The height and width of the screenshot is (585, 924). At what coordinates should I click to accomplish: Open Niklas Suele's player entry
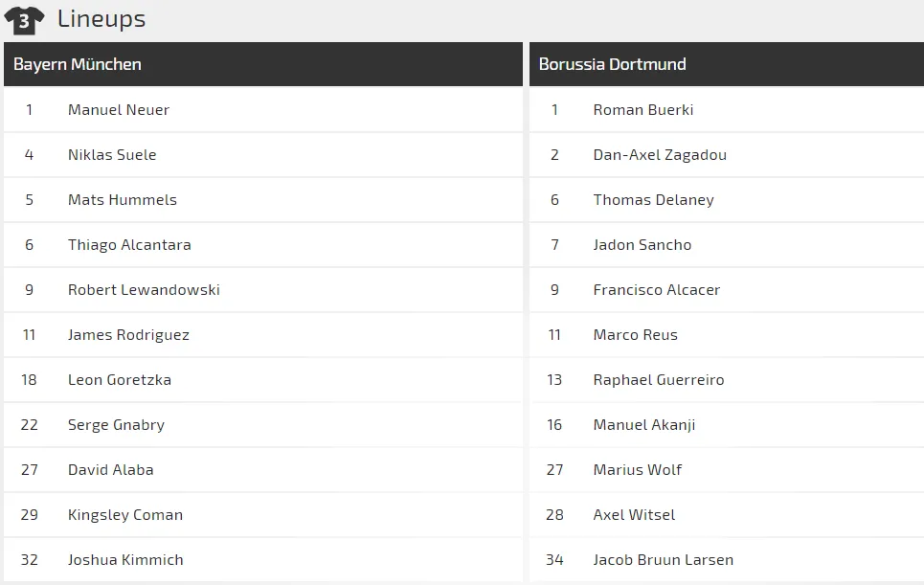(x=112, y=155)
